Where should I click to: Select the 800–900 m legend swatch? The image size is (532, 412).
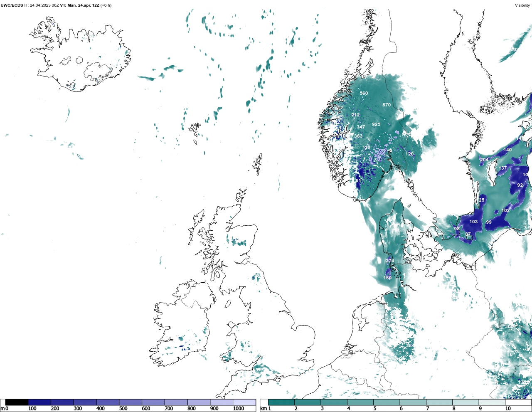(x=199, y=402)
